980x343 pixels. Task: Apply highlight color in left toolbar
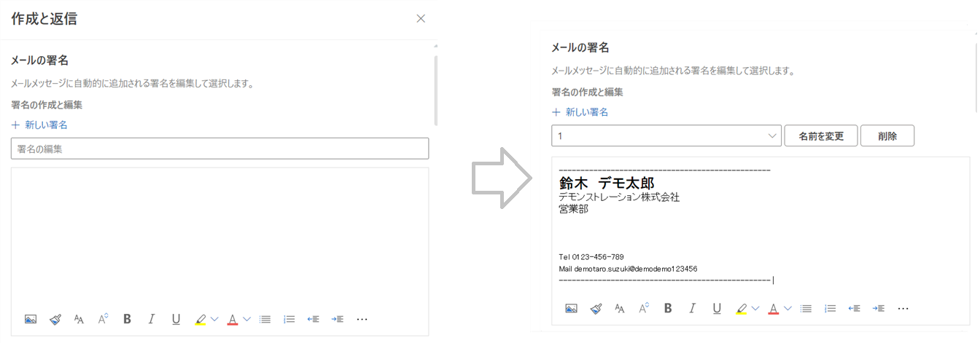pos(201,319)
